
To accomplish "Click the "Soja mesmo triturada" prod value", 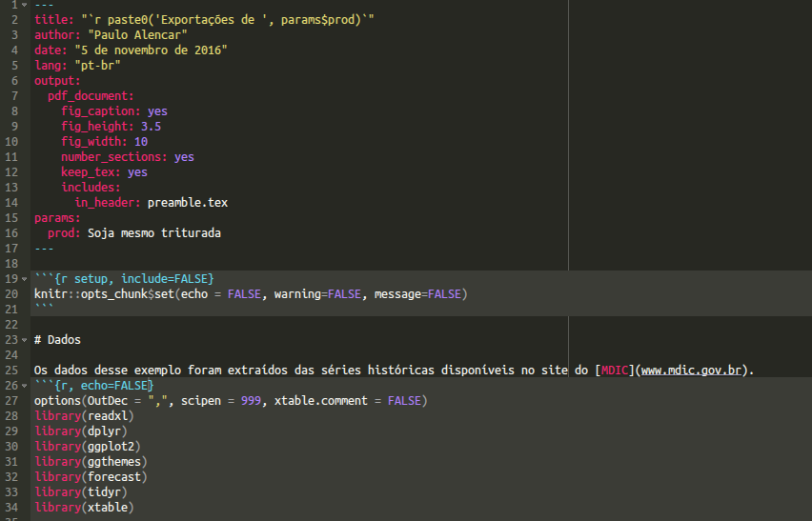I will 154,233.
